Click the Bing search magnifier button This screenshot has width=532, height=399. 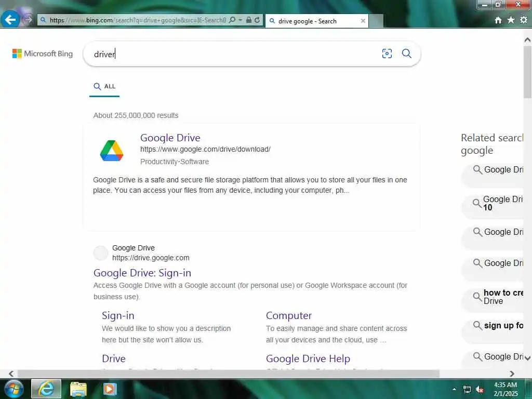pos(406,54)
